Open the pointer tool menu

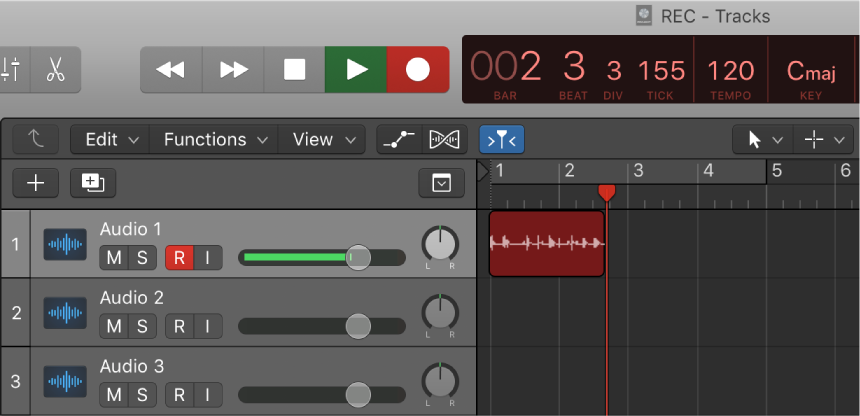763,140
